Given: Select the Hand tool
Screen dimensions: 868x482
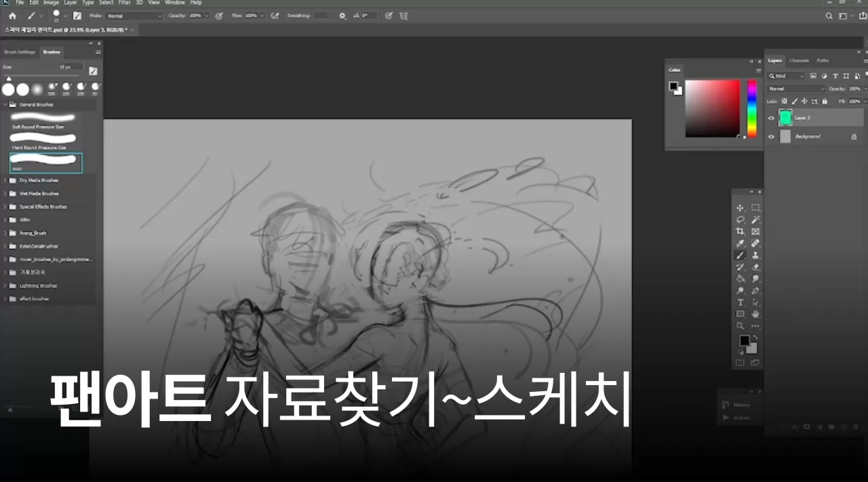Looking at the screenshot, I should [x=755, y=314].
